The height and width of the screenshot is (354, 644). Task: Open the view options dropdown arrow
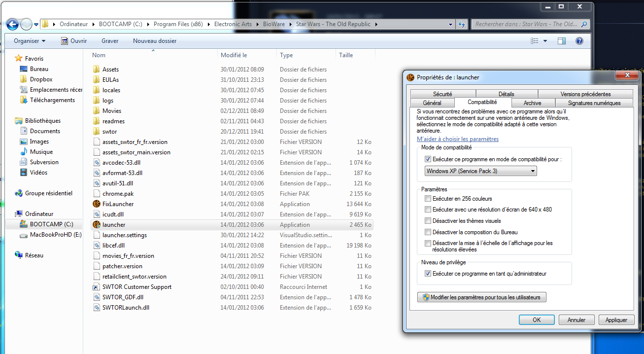coord(545,41)
